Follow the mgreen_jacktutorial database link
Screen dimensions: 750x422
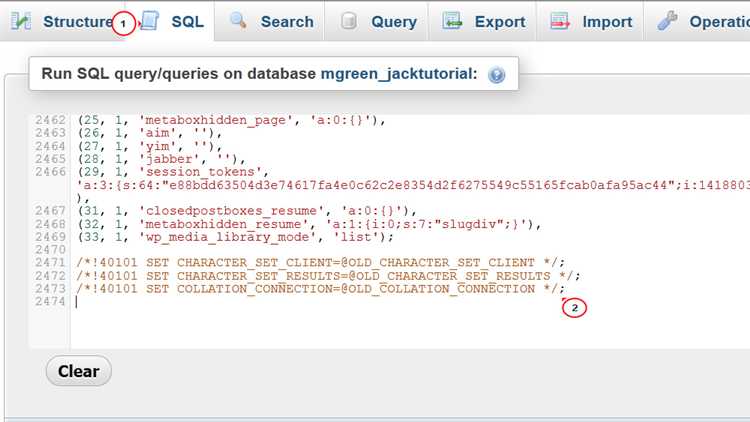399,75
